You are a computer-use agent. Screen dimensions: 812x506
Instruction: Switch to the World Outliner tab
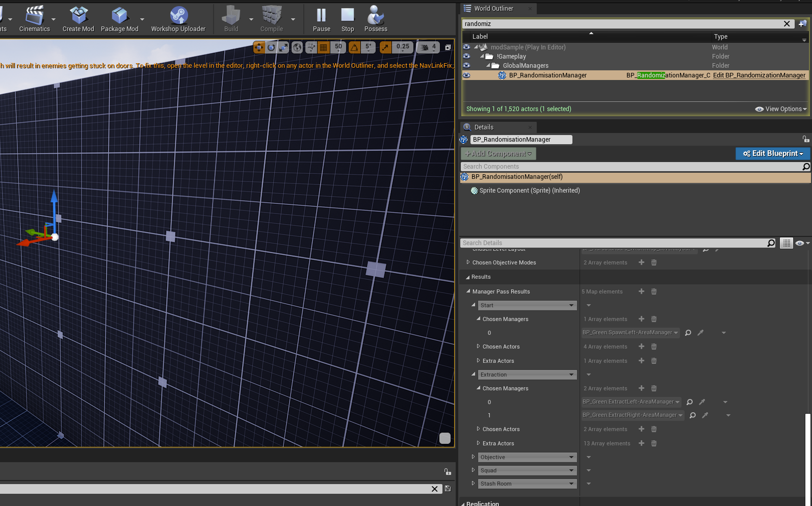(493, 9)
